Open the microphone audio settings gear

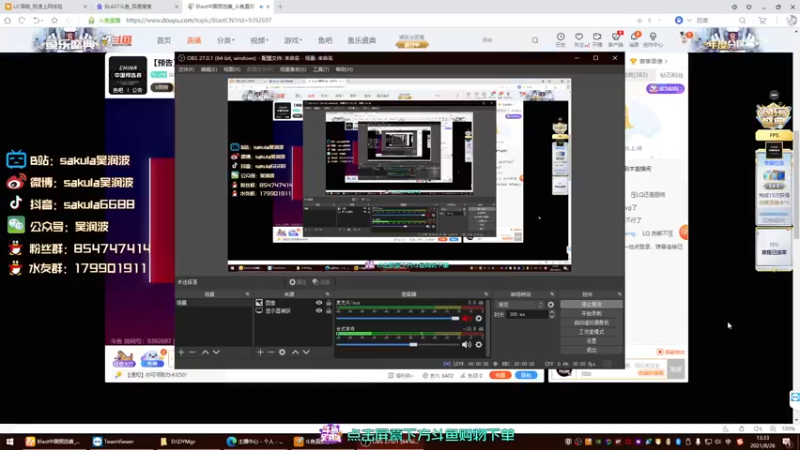[x=479, y=318]
